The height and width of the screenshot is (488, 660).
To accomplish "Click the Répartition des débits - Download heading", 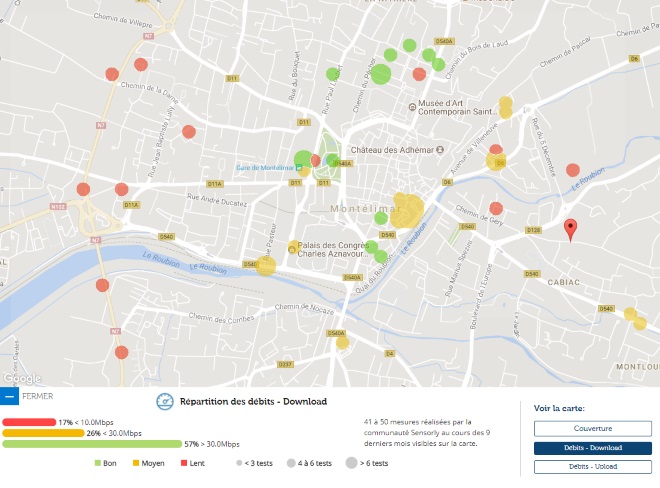I will [253, 401].
